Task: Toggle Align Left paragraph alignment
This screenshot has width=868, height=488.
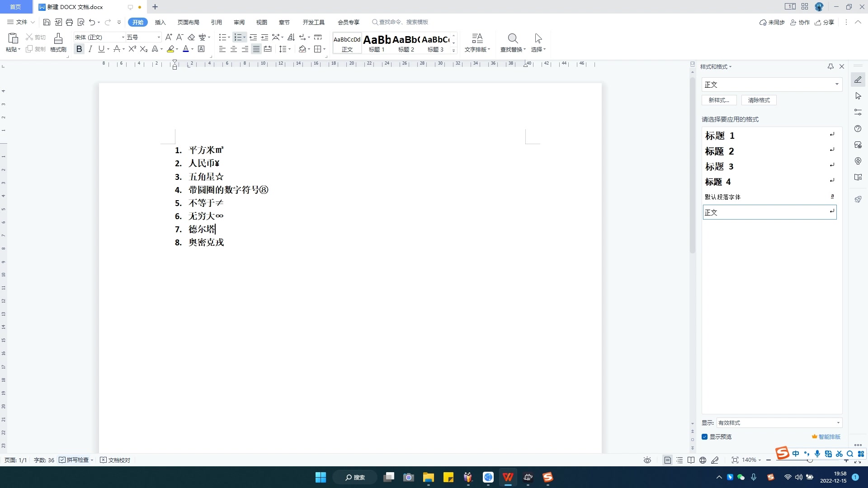Action: pos(222,49)
